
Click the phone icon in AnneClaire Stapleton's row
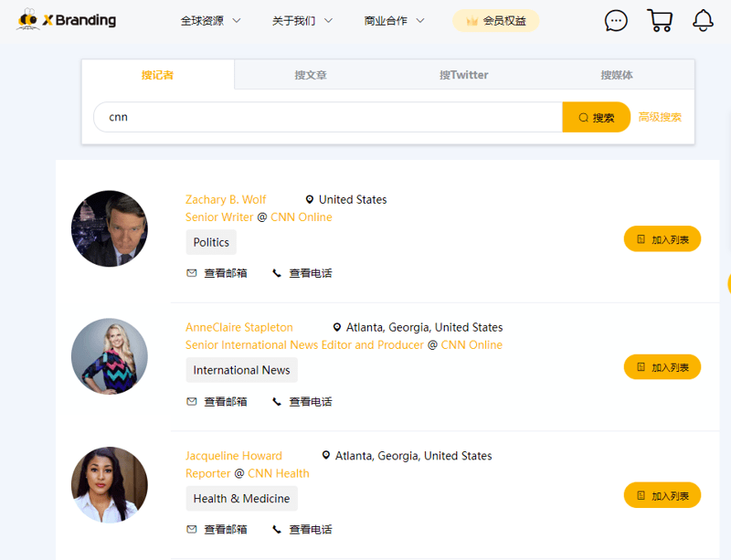coord(277,401)
